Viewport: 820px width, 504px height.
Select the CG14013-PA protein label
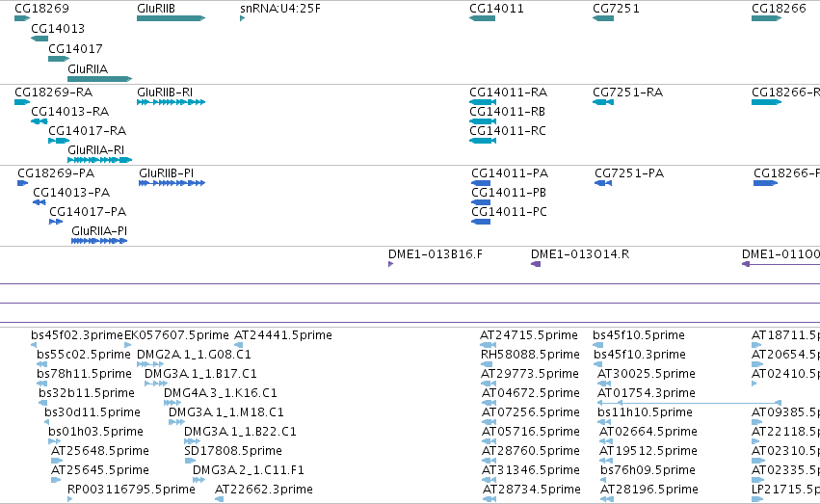point(71,193)
